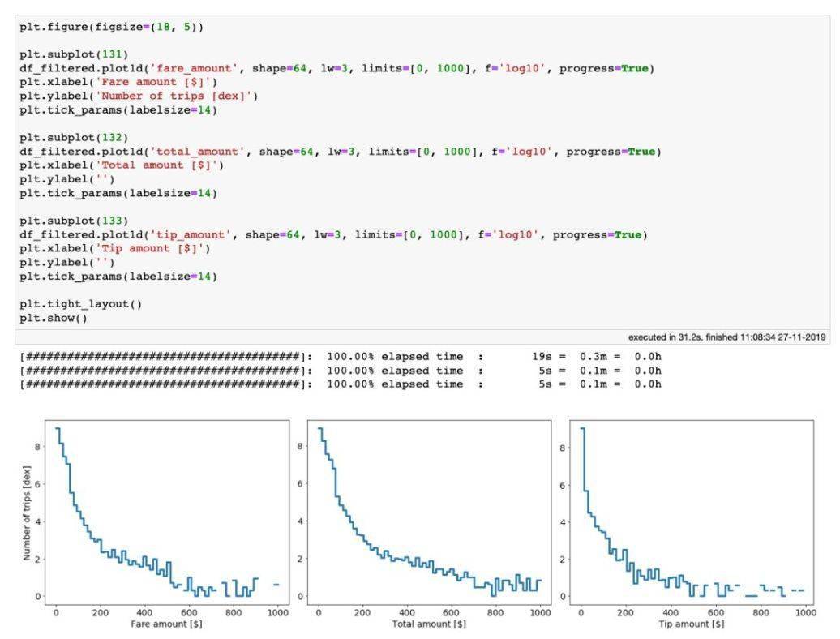Click the 'executed in 31.2s' timing label
This screenshot has height=639, width=840.
tap(727, 337)
